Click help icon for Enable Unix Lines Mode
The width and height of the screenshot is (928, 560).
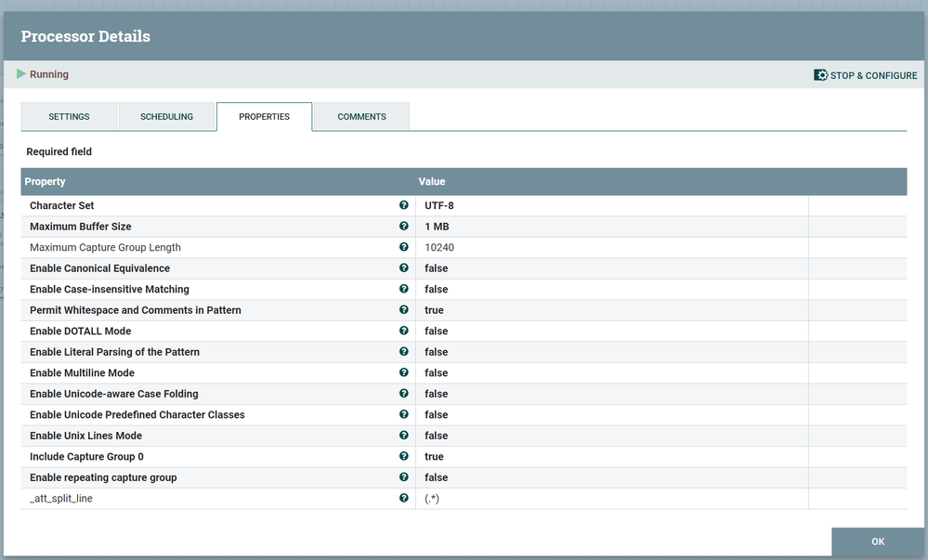(x=404, y=436)
